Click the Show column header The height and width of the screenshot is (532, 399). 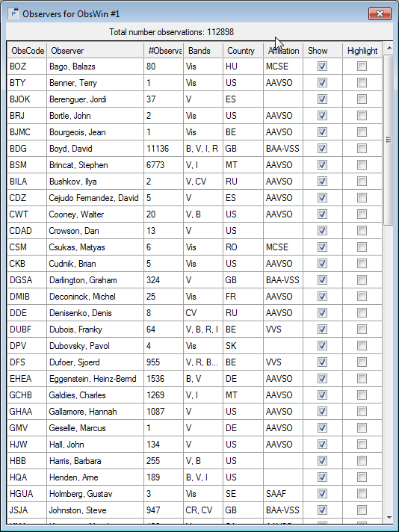tap(323, 51)
